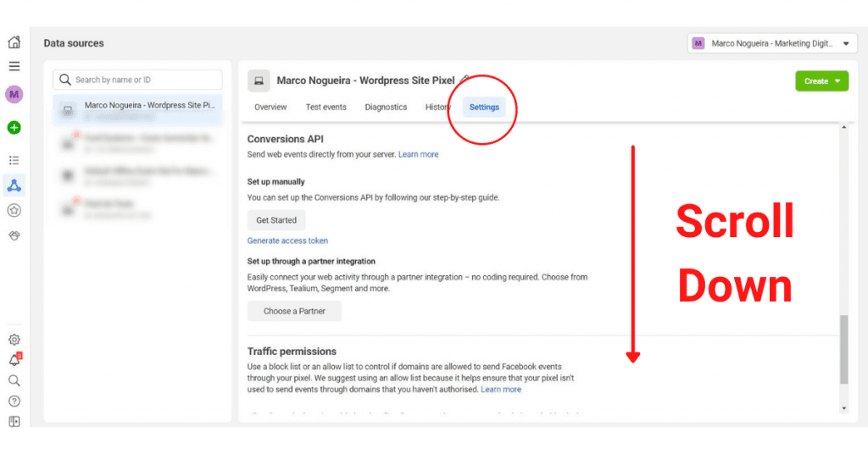Open the list overview sidebar icon
868x454 pixels.
click(14, 160)
